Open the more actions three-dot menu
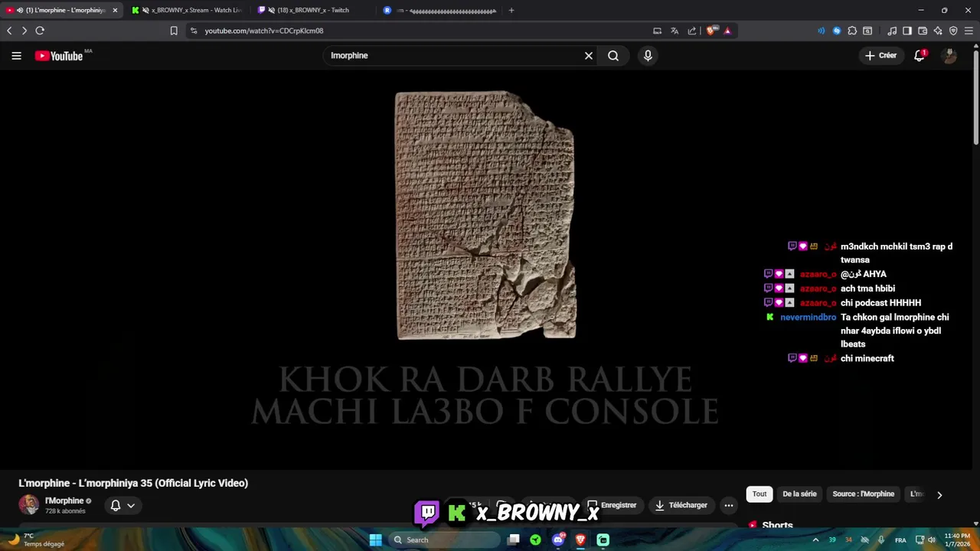The height and width of the screenshot is (551, 980). click(729, 505)
